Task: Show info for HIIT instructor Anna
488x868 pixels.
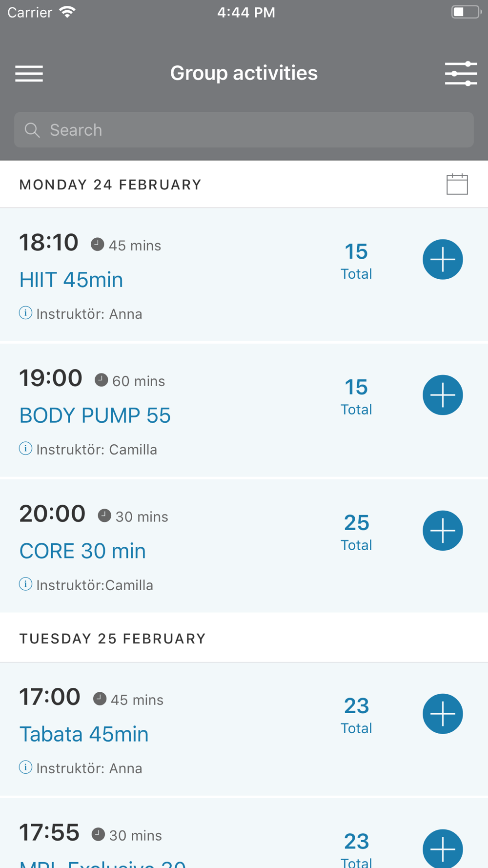Action: pyautogui.click(x=25, y=313)
